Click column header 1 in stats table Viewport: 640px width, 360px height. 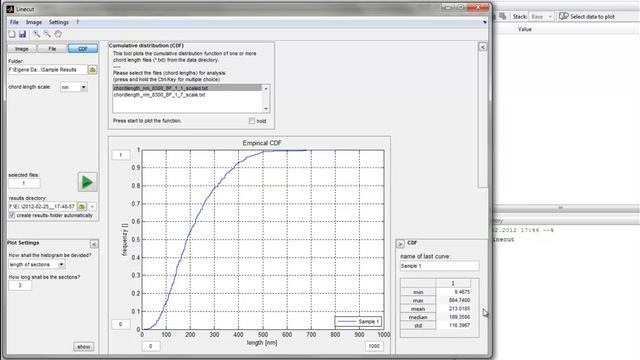(x=453, y=283)
